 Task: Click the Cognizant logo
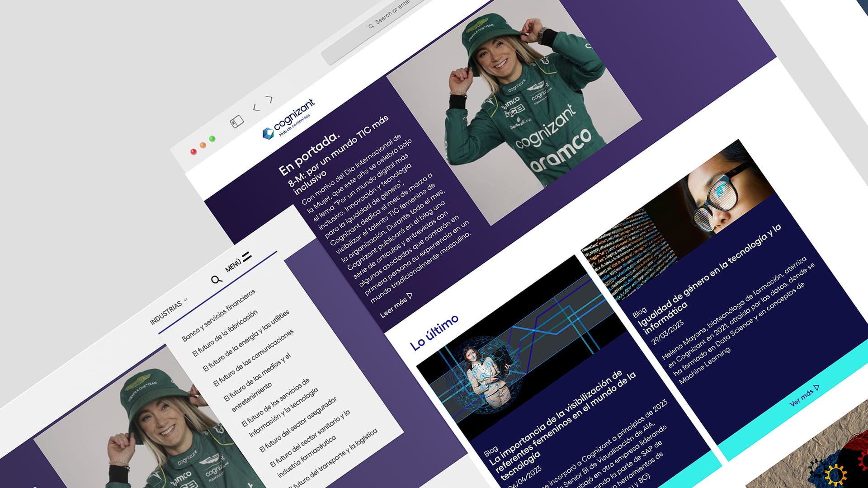point(289,119)
